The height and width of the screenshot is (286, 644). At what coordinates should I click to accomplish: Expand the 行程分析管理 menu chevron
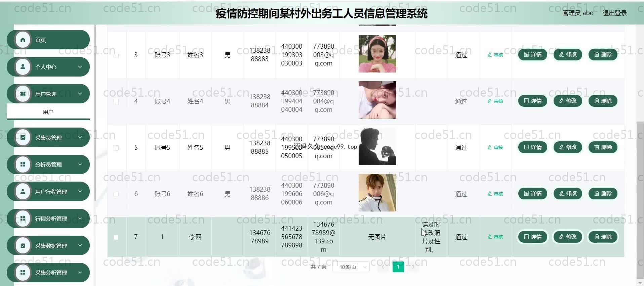(80, 219)
